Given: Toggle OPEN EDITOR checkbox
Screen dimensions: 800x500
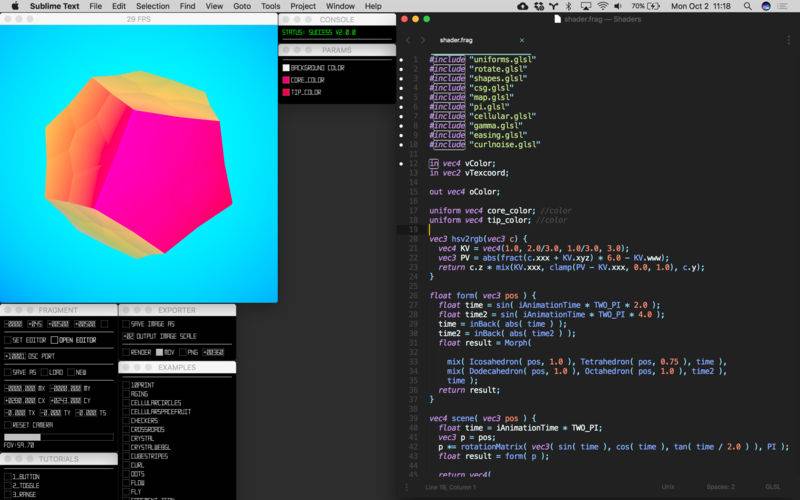Looking at the screenshot, I should tap(54, 340).
